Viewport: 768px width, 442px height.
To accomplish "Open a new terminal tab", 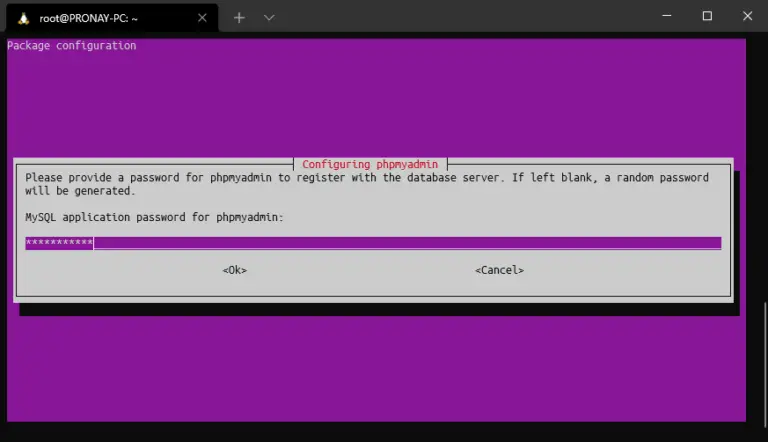I will 239,18.
